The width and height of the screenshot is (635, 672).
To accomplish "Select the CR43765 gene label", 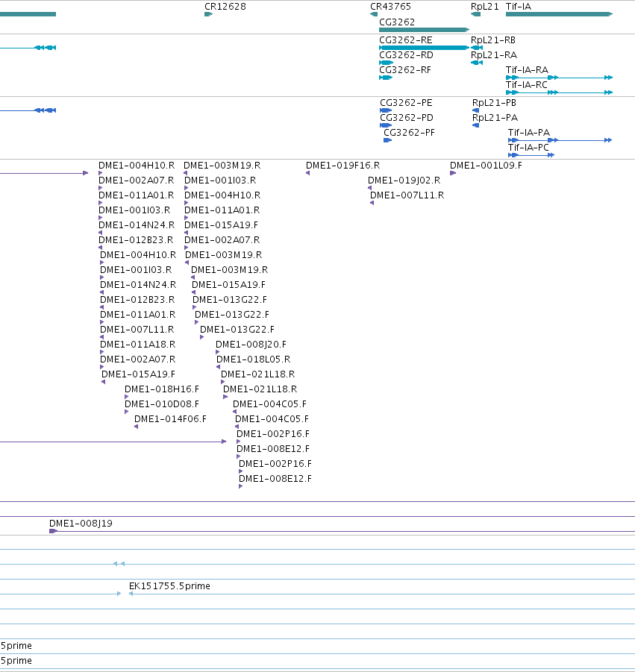I will click(390, 7).
